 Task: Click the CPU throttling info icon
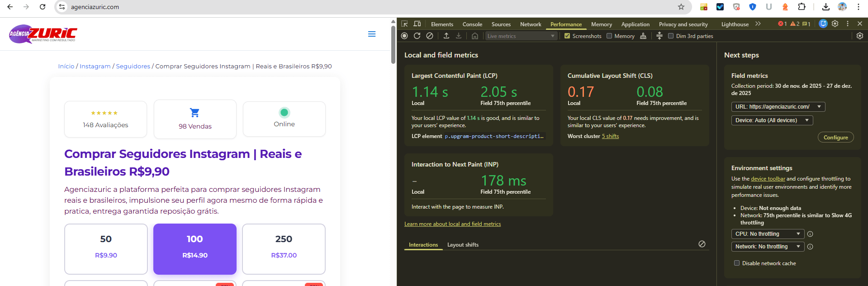pyautogui.click(x=810, y=234)
